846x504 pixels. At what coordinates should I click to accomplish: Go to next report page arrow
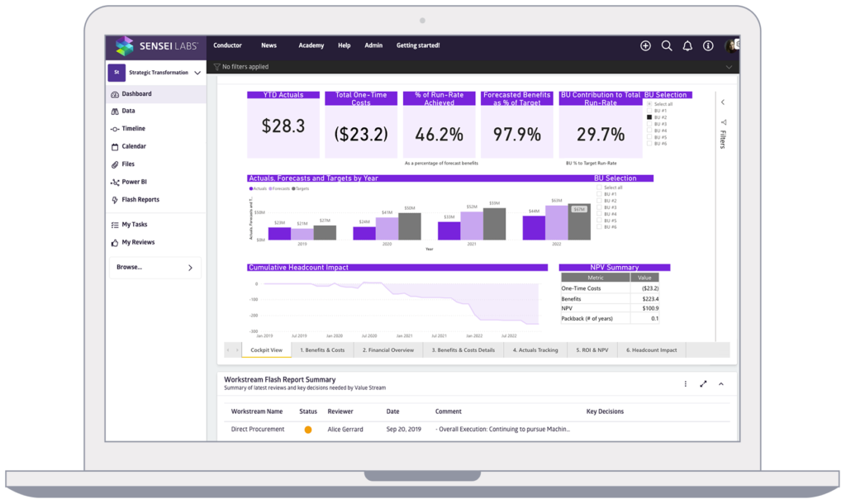click(x=237, y=350)
